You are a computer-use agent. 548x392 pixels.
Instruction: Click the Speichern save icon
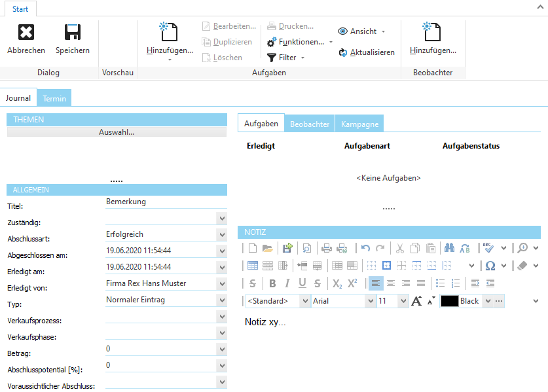72,31
